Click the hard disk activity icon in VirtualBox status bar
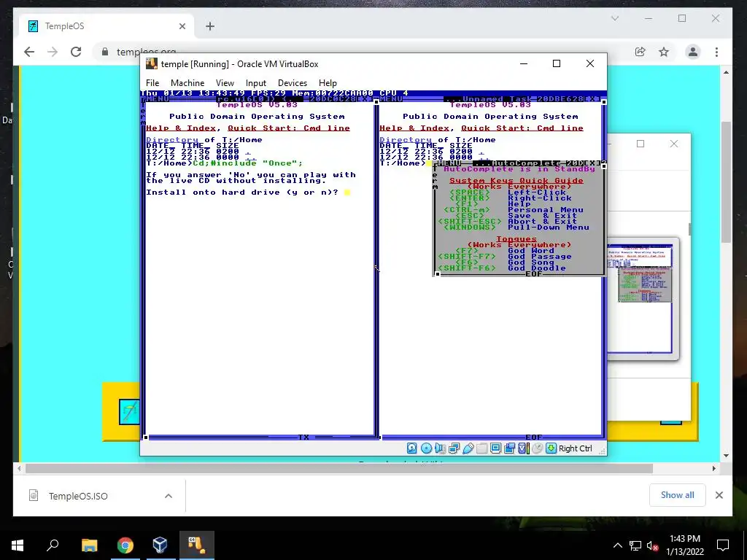This screenshot has height=560, width=747. pos(412,448)
